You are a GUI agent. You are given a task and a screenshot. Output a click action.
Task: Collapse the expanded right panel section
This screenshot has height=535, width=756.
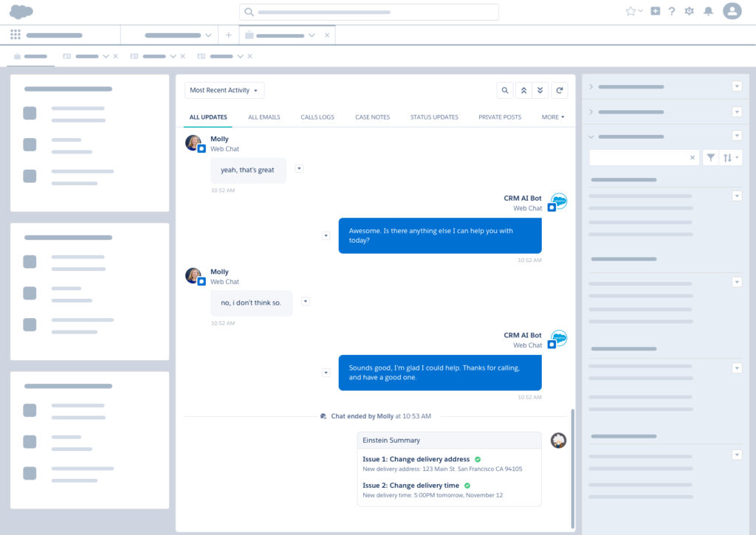click(591, 137)
